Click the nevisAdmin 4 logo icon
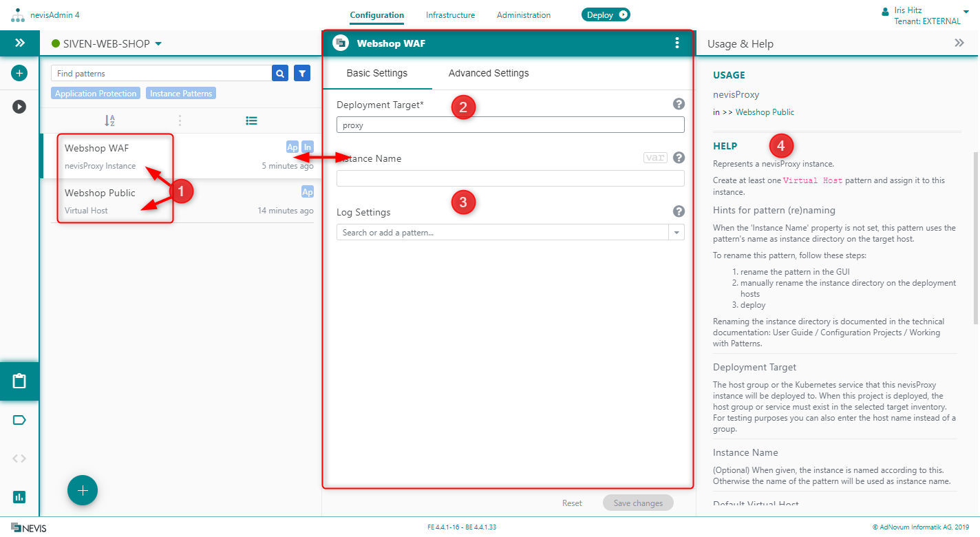Image resolution: width=980 pixels, height=537 pixels. [x=18, y=15]
